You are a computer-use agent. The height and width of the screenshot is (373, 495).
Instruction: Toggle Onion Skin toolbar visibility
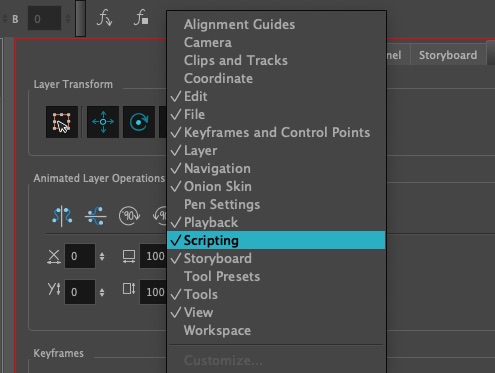tap(276, 186)
